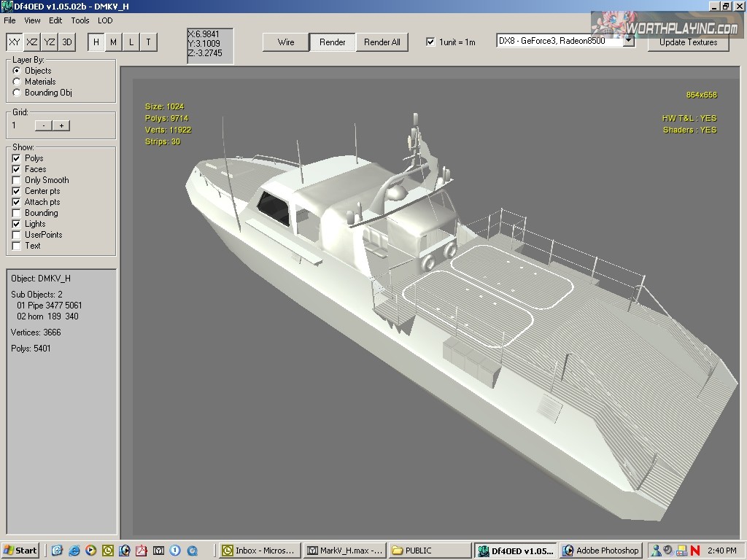The image size is (747, 560).
Task: Select the Materials radio button
Action: click(x=17, y=82)
